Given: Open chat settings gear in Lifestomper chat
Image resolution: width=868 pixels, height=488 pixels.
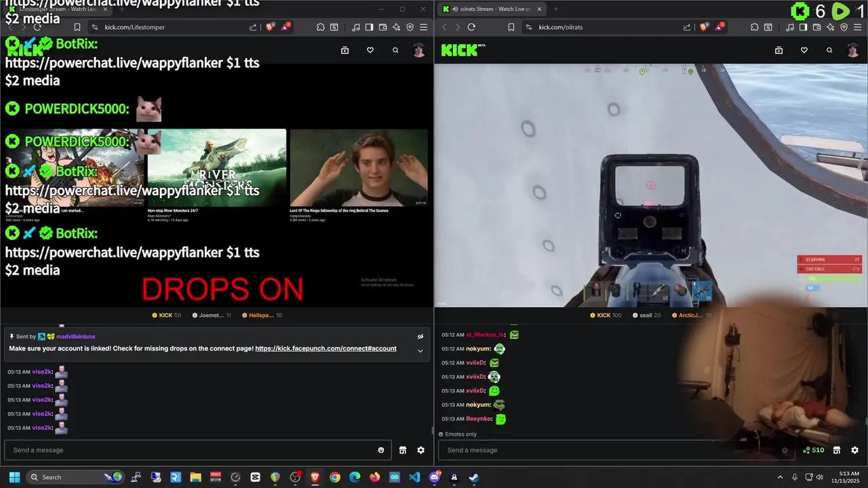Looking at the screenshot, I should coord(420,450).
